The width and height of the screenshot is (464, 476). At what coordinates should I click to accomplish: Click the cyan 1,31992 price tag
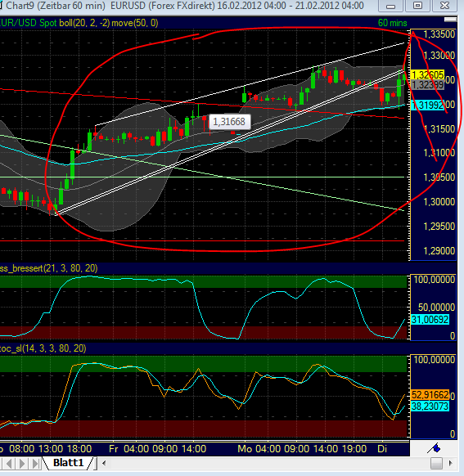coord(427,105)
